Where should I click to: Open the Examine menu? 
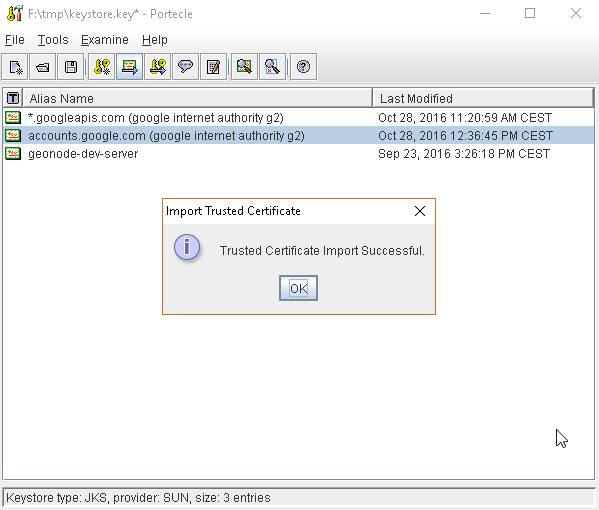105,40
